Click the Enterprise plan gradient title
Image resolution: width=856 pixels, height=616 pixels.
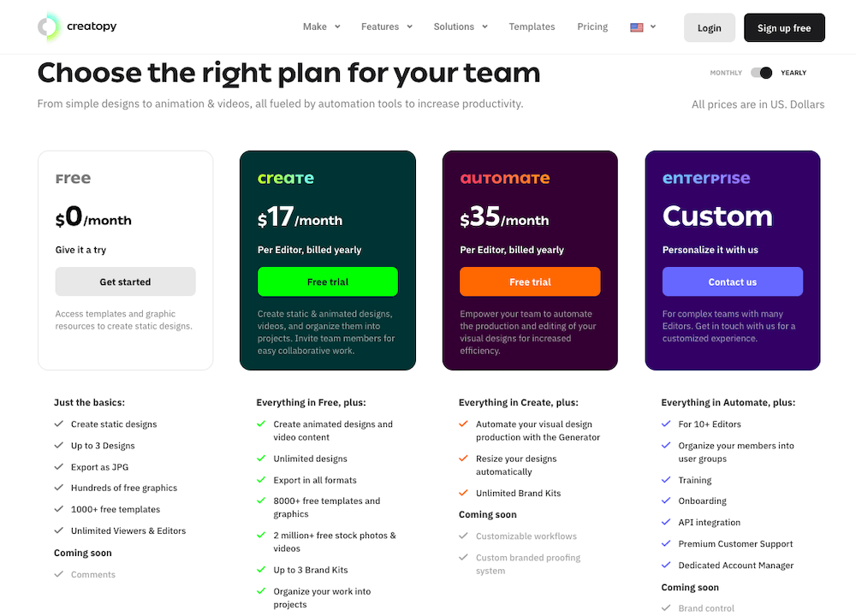706,179
